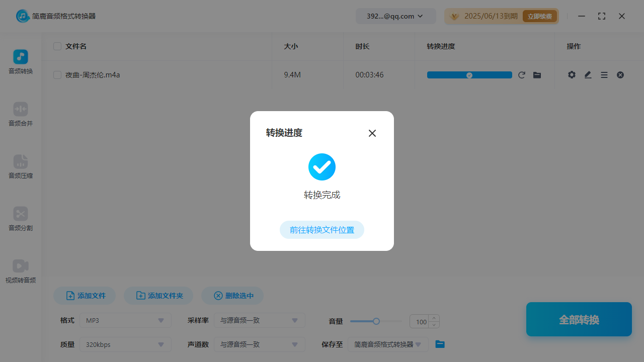Image resolution: width=644 pixels, height=362 pixels.
Task: Expand the 质量 320kbps dropdown
Action: [125, 344]
